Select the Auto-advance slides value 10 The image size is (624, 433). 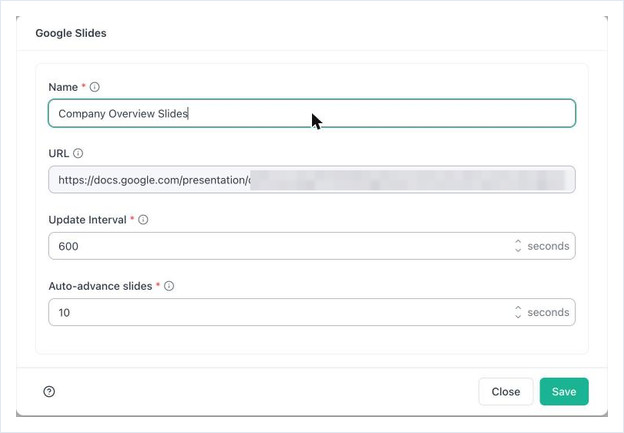pos(64,312)
